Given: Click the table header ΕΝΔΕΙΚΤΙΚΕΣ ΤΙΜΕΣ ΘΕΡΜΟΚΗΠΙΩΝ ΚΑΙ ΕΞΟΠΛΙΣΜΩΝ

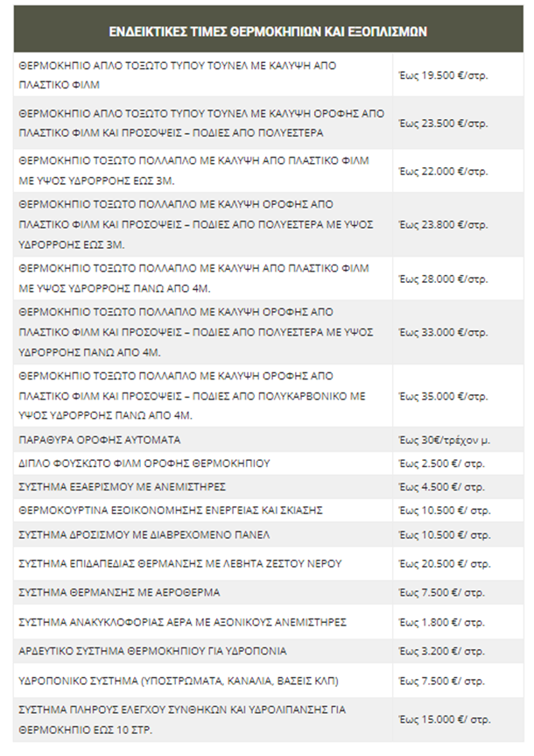Looking at the screenshot, I should point(268,31).
